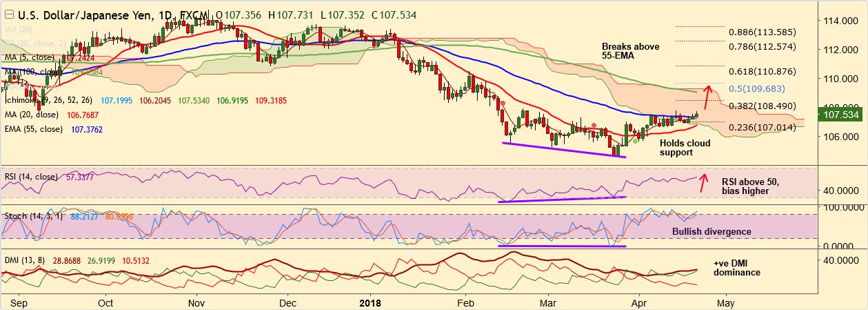The width and height of the screenshot is (868, 310).
Task: Collapse the chart legend using the minus box
Action: pos(8,14)
